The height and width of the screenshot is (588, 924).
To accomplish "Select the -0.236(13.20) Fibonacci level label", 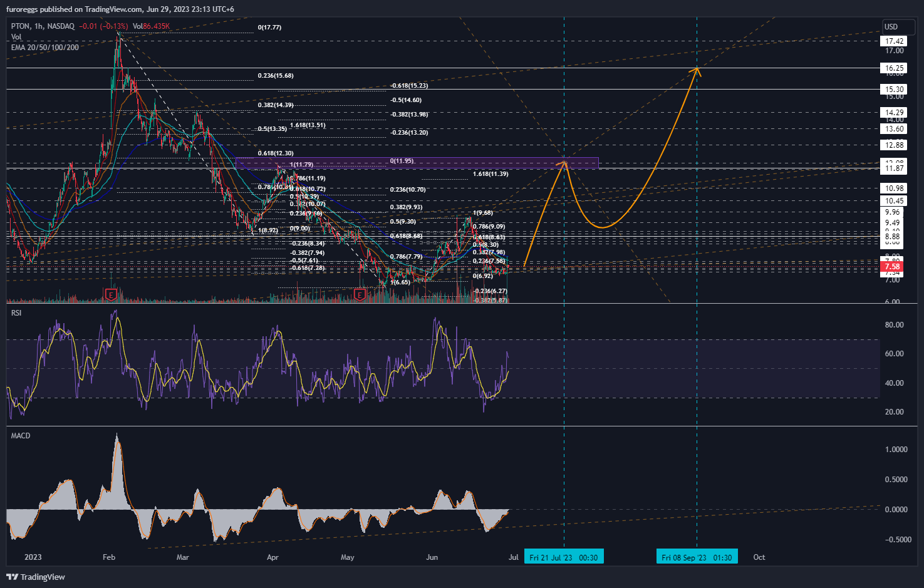I will (409, 133).
